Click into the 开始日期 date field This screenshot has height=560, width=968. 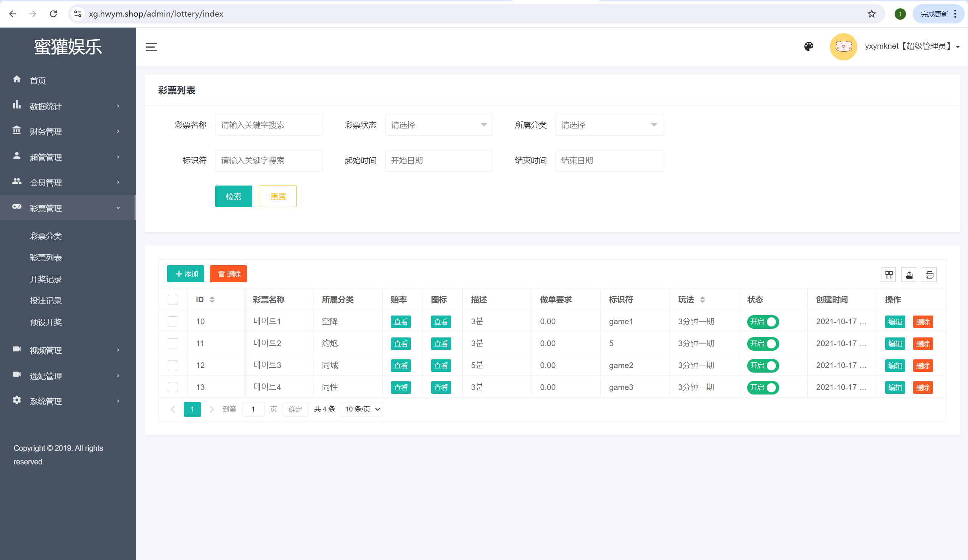click(x=439, y=161)
